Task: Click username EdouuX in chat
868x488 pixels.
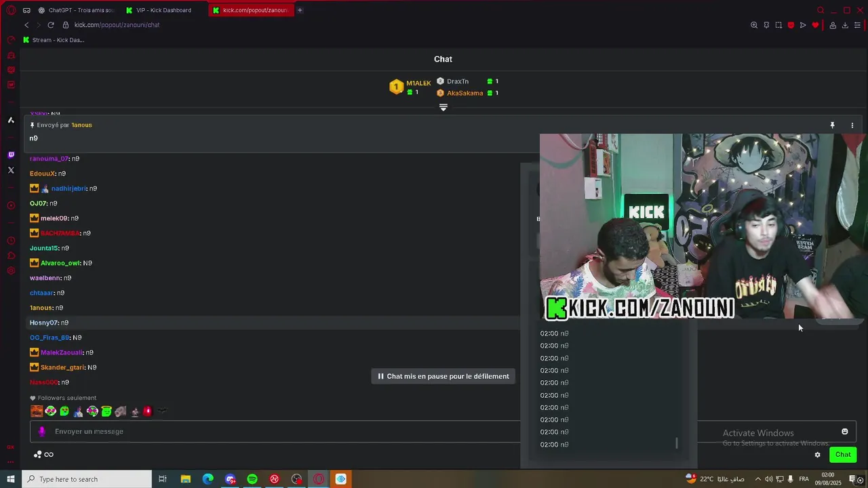Action: pyautogui.click(x=43, y=174)
